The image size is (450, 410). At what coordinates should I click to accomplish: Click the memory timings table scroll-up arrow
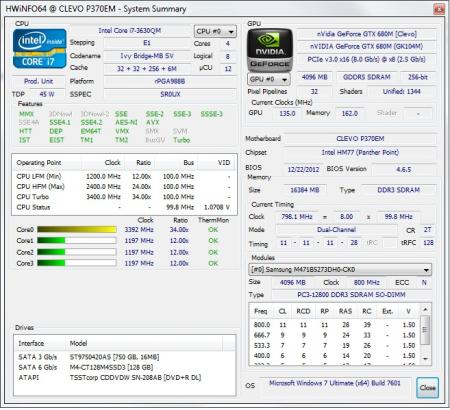[425, 309]
